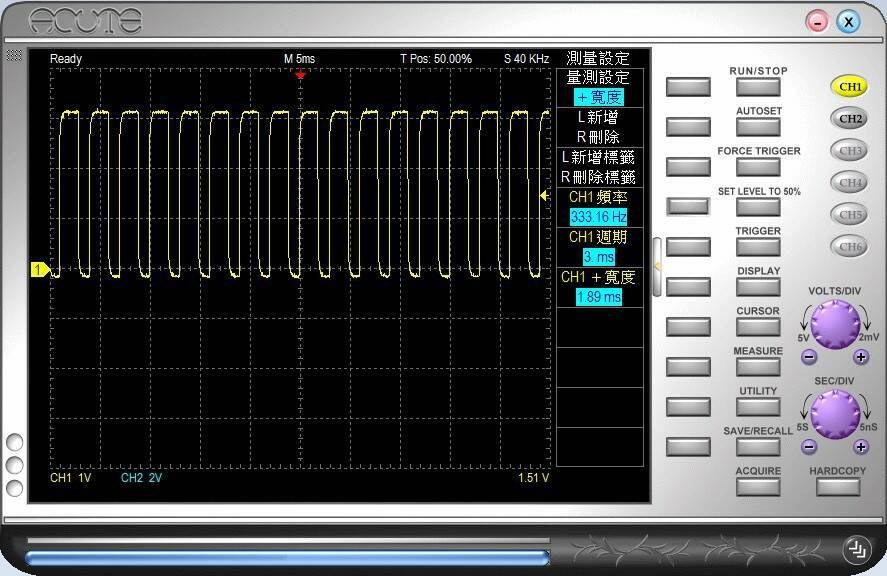This screenshot has width=887, height=576.
Task: Click softkey beside CH1 頻率
Action: [x=688, y=207]
